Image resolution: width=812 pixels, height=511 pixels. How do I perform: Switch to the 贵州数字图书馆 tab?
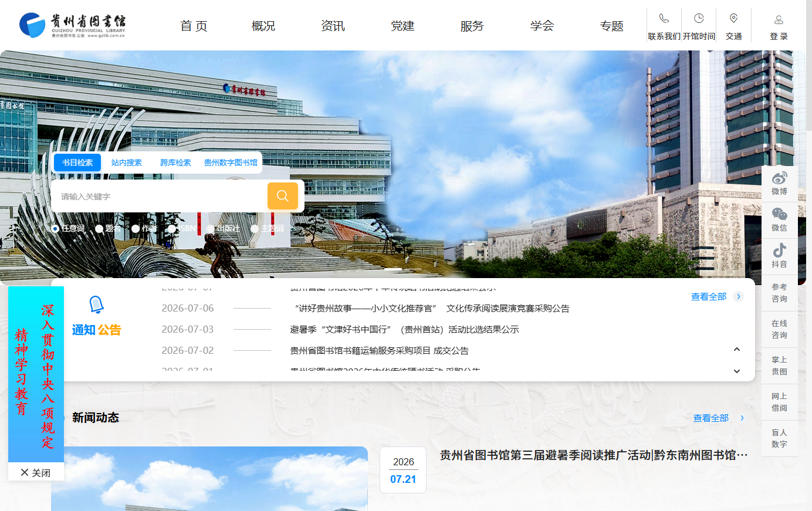(231, 163)
